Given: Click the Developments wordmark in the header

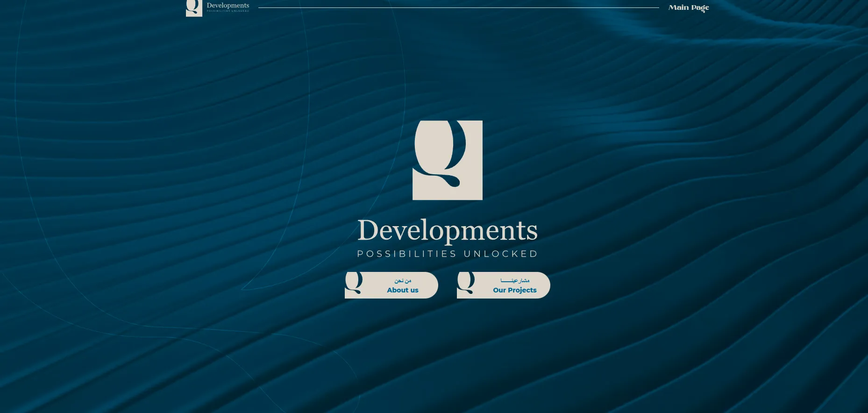Looking at the screenshot, I should point(228,7).
